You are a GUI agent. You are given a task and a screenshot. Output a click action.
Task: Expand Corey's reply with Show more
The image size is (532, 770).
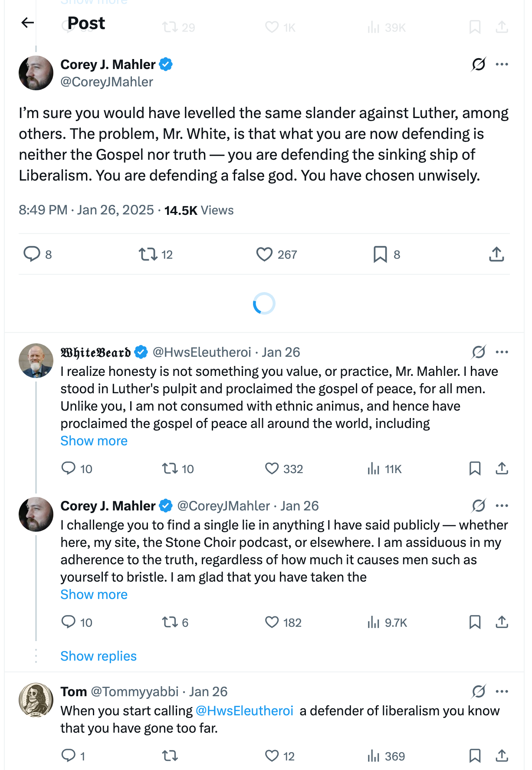click(x=94, y=595)
